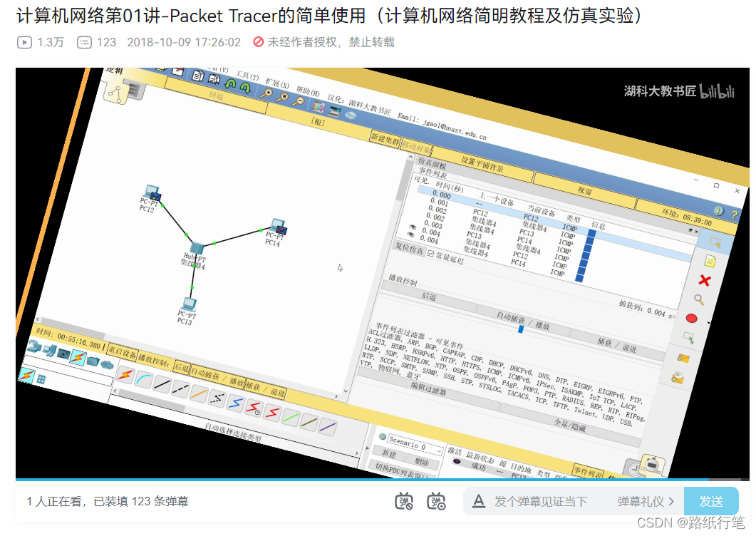Open the Scenario 0 dropdown
This screenshot has width=756, height=536.
pyautogui.click(x=415, y=443)
